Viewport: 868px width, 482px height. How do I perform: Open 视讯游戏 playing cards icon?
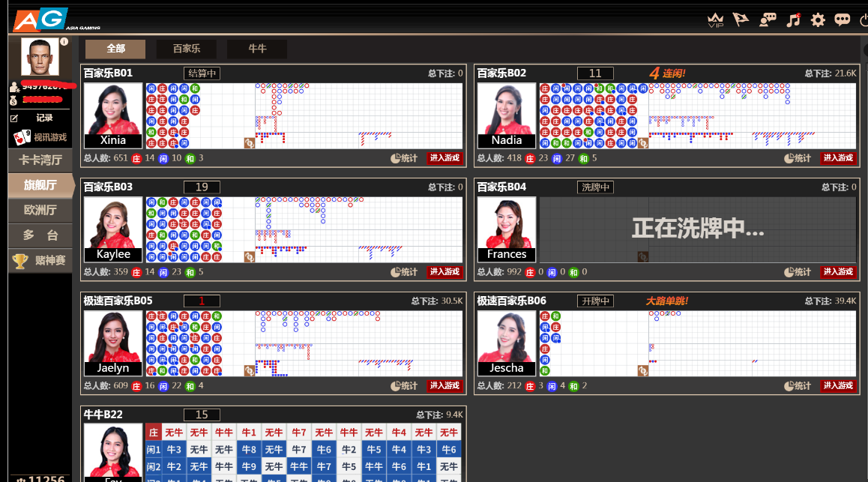[x=22, y=137]
